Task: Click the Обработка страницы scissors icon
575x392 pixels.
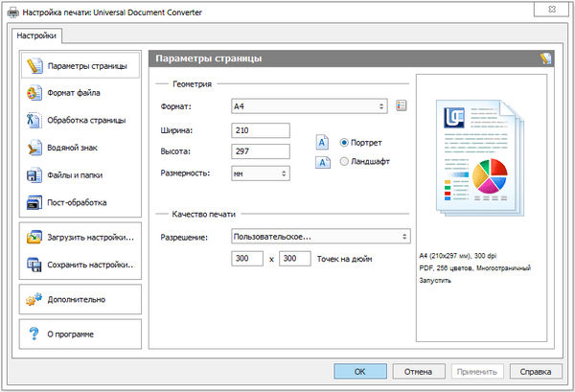Action: coord(34,120)
